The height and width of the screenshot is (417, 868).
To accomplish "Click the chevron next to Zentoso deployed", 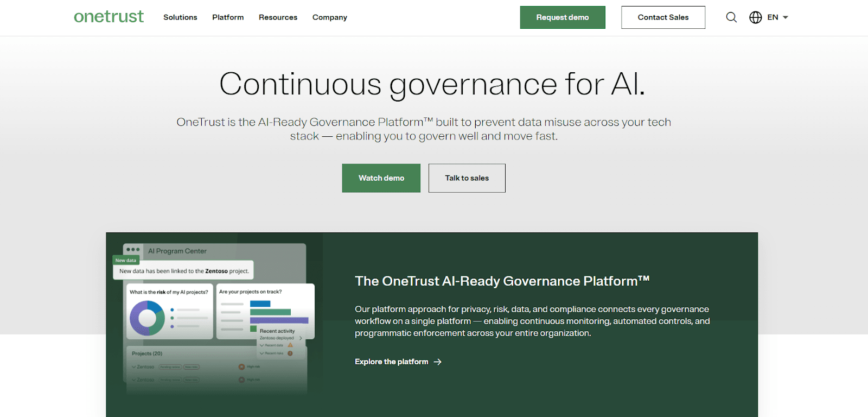I will (301, 338).
